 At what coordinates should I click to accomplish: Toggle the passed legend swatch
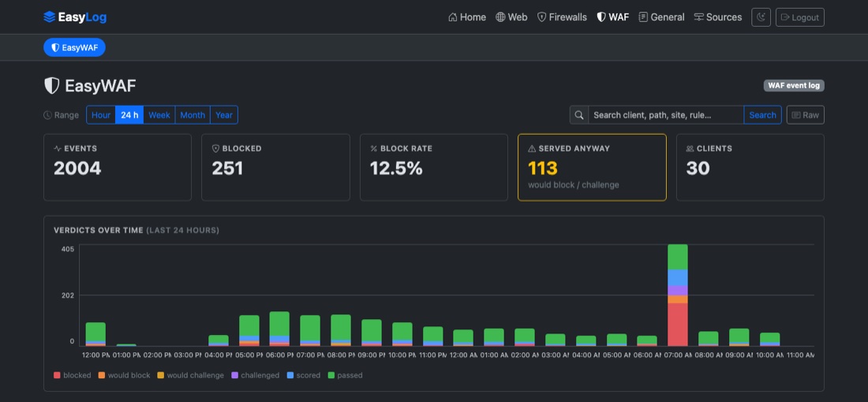[x=331, y=375]
